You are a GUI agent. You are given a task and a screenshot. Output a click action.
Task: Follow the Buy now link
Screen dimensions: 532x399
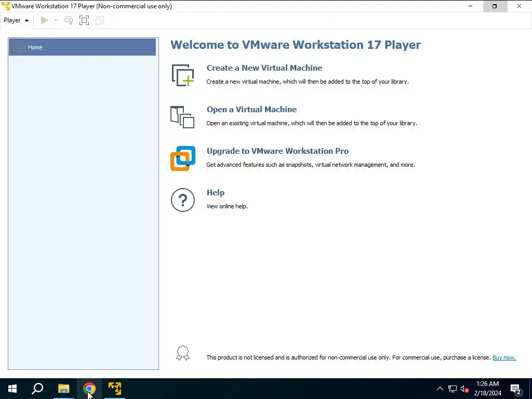pyautogui.click(x=504, y=357)
